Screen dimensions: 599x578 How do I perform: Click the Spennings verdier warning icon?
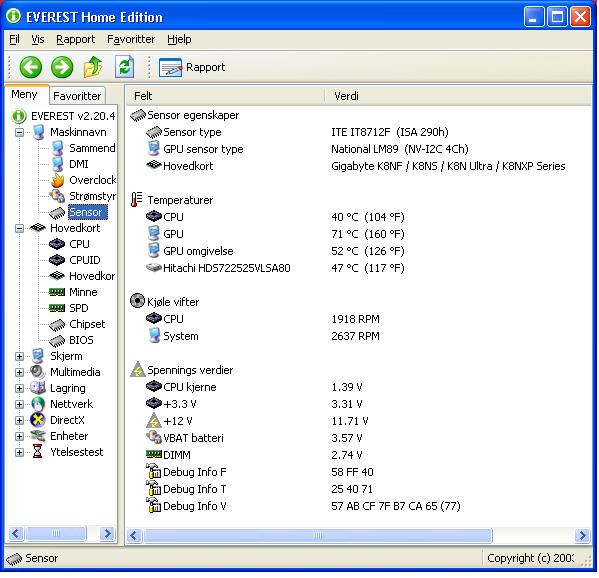137,369
